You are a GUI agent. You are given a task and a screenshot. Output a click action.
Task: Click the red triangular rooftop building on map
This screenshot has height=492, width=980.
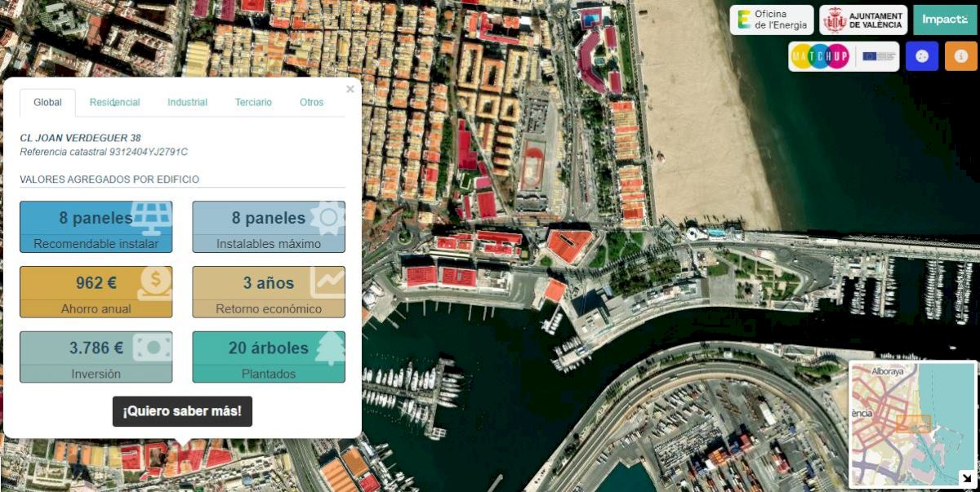(568, 245)
